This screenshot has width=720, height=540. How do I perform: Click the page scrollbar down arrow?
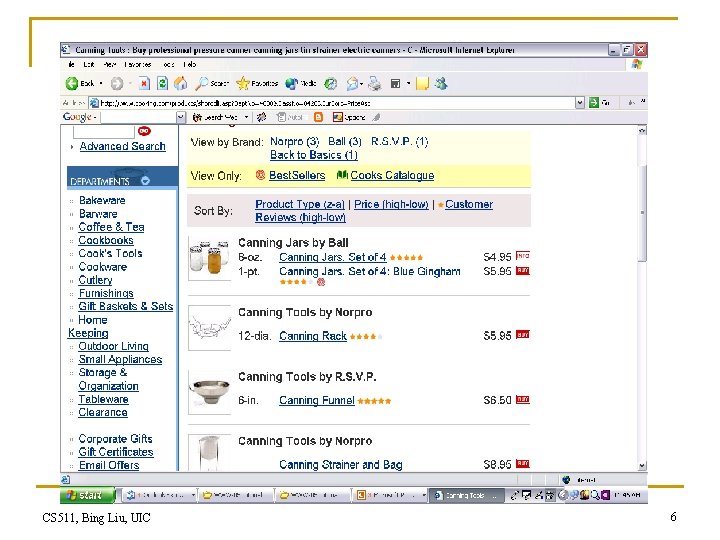pos(642,465)
